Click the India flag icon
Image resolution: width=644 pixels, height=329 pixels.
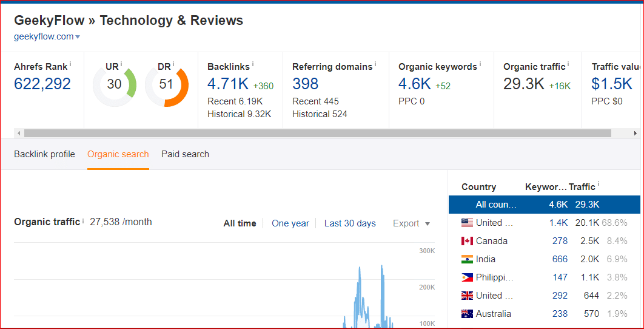(468, 259)
